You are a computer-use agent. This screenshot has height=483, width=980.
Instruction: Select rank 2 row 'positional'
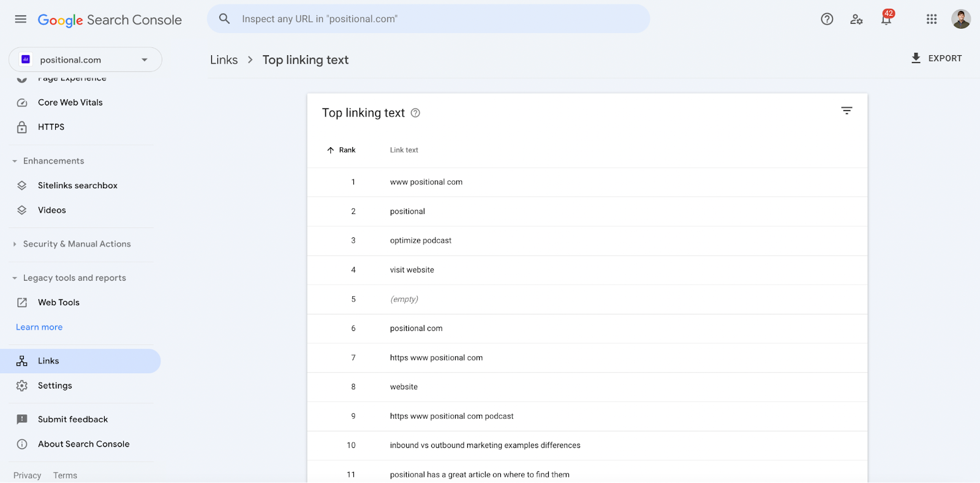point(587,211)
